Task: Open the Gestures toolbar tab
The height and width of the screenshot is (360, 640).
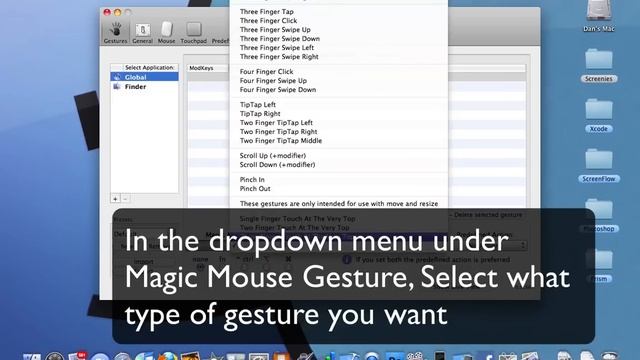Action: 116,32
